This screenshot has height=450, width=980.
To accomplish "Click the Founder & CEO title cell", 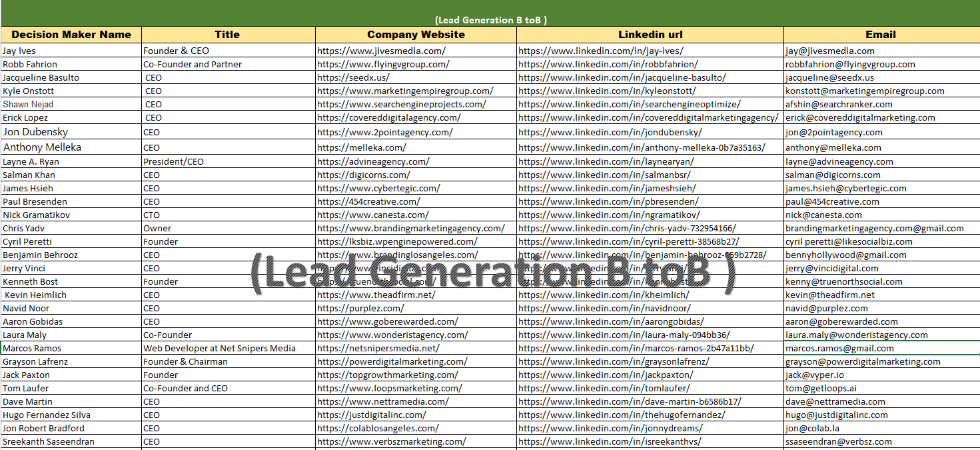I will click(229, 51).
